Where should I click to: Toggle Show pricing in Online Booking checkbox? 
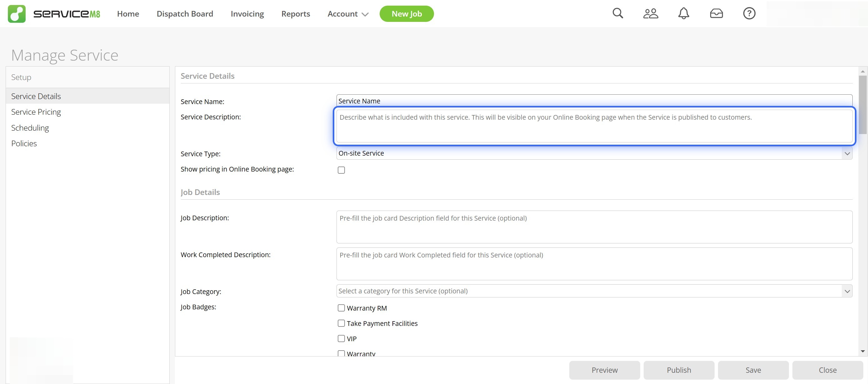point(341,170)
